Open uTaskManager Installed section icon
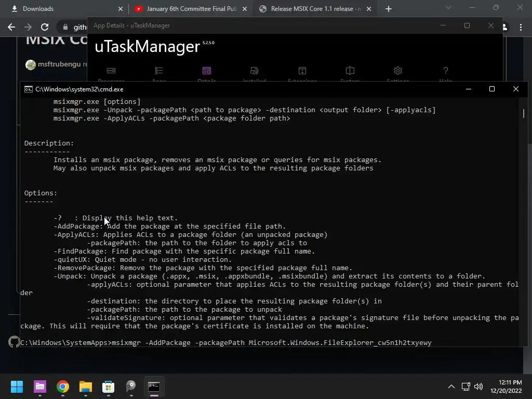Screen dimensions: 532x399 [x=255, y=71]
